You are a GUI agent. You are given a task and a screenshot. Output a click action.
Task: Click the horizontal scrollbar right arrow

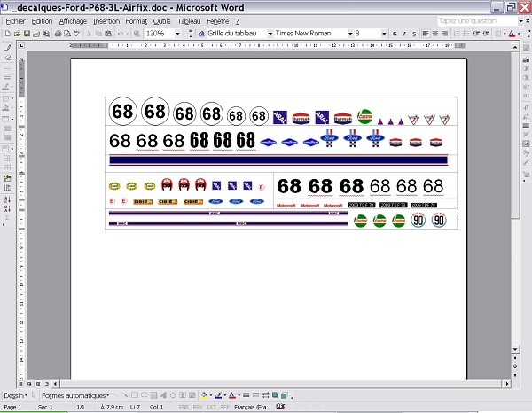click(x=507, y=384)
